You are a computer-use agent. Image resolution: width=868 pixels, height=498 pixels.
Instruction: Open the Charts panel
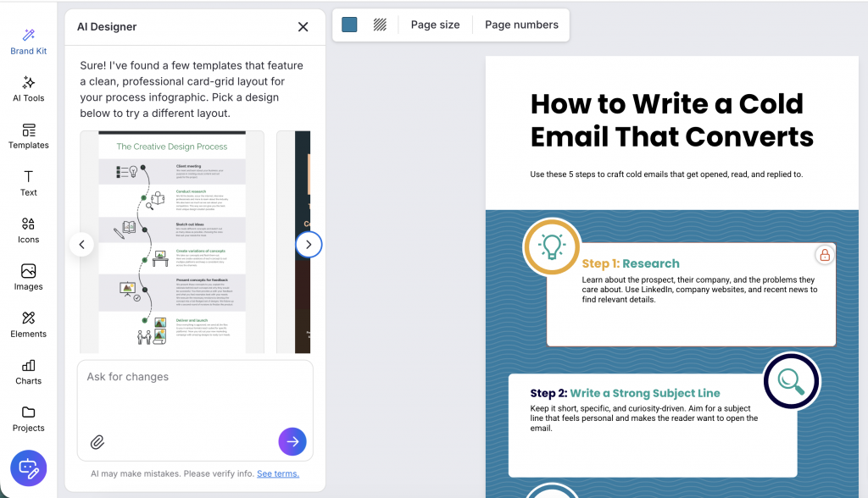(x=28, y=372)
